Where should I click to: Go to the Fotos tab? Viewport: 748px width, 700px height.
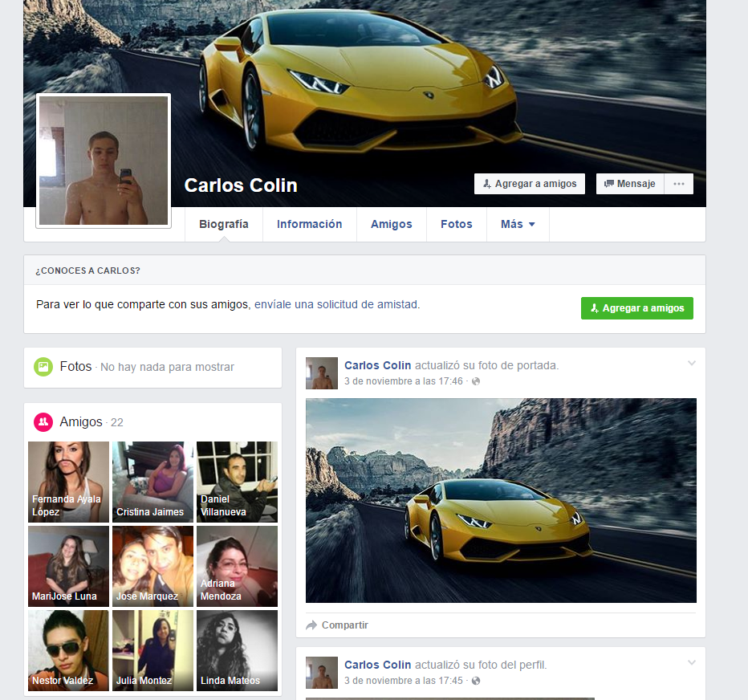point(456,225)
